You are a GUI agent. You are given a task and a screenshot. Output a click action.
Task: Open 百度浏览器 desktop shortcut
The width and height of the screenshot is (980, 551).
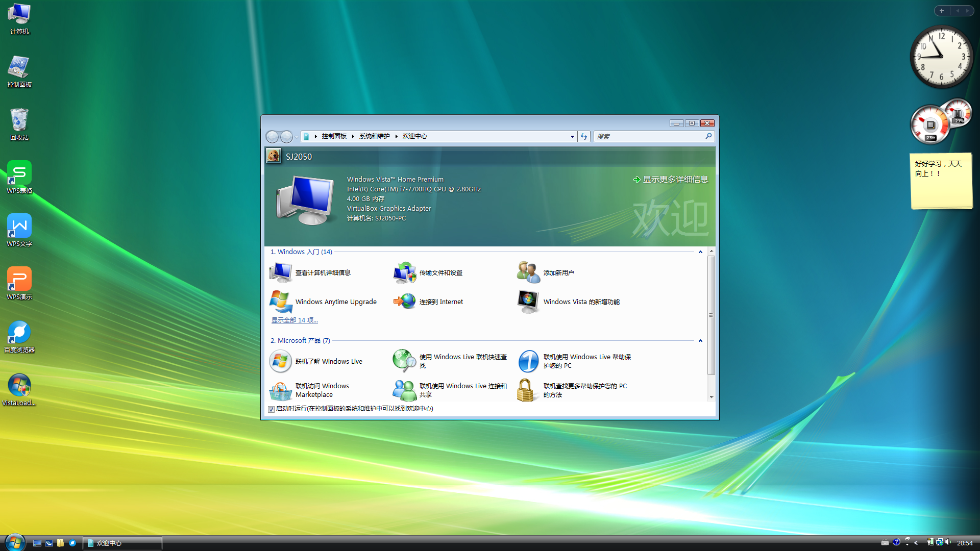pyautogui.click(x=19, y=337)
